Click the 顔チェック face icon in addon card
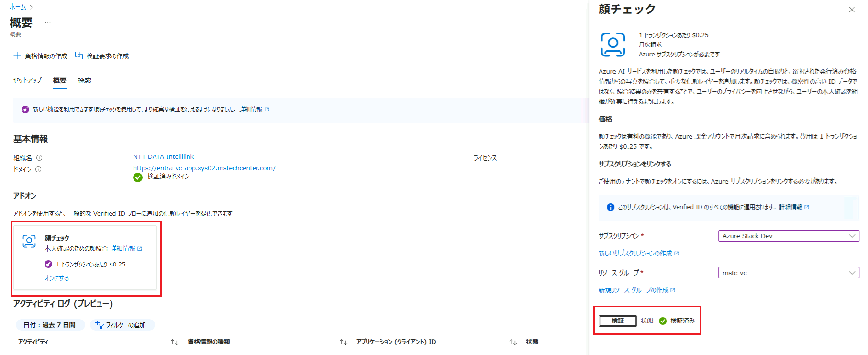Screen dimensions: 868x355 (x=29, y=242)
